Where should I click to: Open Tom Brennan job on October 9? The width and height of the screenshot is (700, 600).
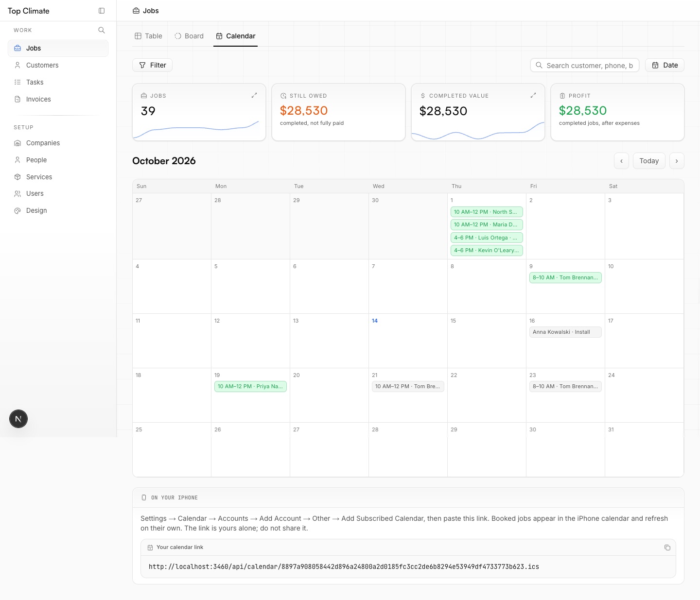(565, 277)
